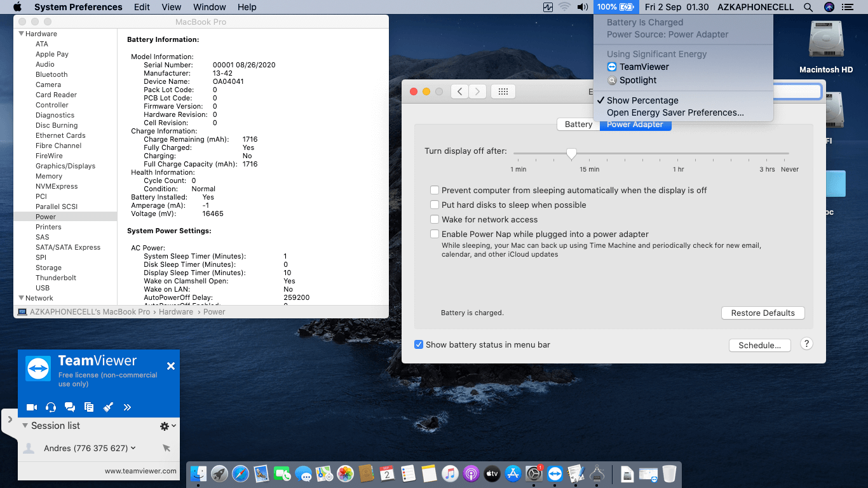
Task: Open Siri from the menu bar
Action: [x=829, y=7]
